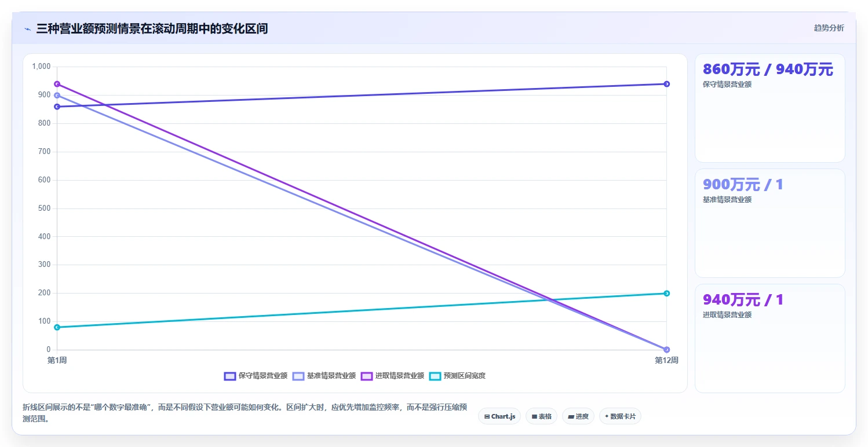Click the lightning icon beside the chart title
868x447 pixels.
pyautogui.click(x=27, y=29)
